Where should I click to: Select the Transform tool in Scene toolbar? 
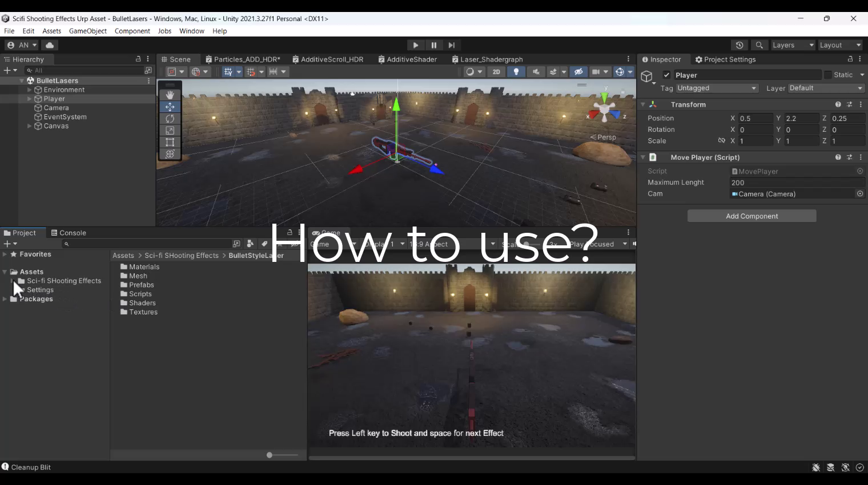pos(170,154)
